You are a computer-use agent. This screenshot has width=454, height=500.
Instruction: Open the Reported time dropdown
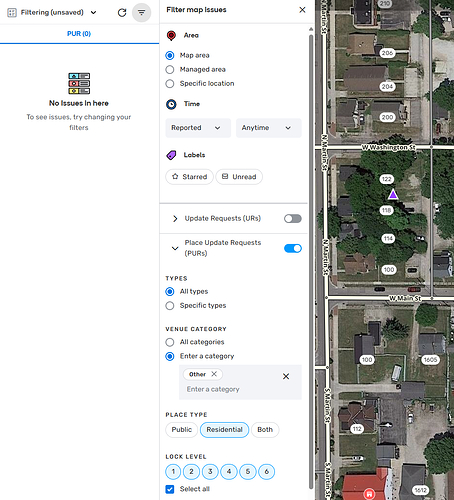pyautogui.click(x=198, y=128)
